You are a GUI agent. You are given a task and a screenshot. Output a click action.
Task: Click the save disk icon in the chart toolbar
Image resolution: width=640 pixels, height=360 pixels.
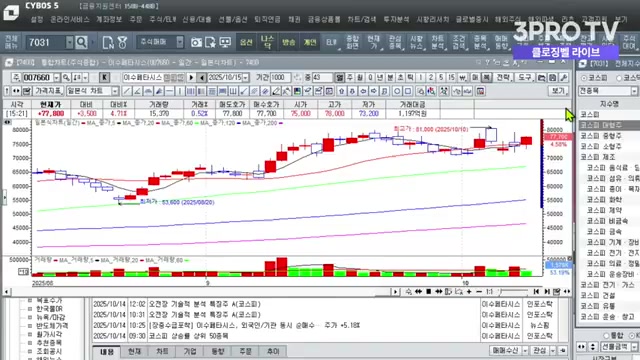point(553,78)
